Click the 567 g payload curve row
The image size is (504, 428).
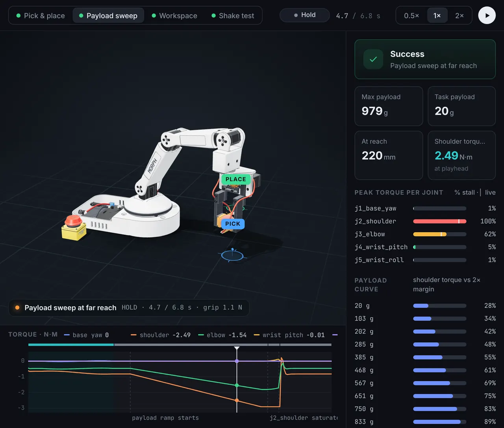425,383
